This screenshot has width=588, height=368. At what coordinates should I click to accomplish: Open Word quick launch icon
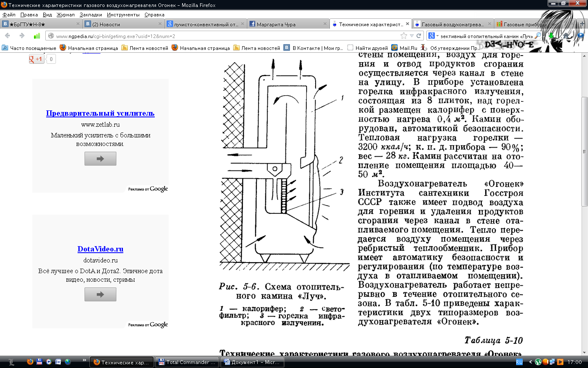point(58,362)
